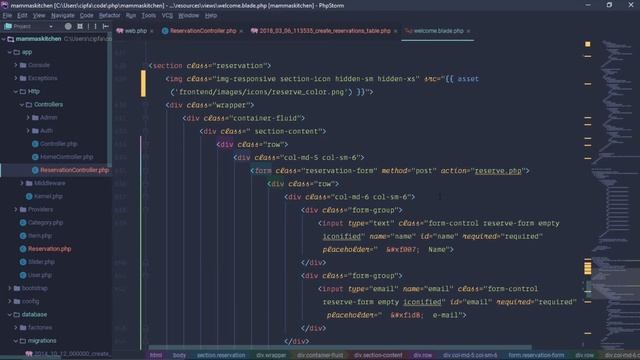Click the Slider.php class icon
640x360 pixels.
coord(23,262)
